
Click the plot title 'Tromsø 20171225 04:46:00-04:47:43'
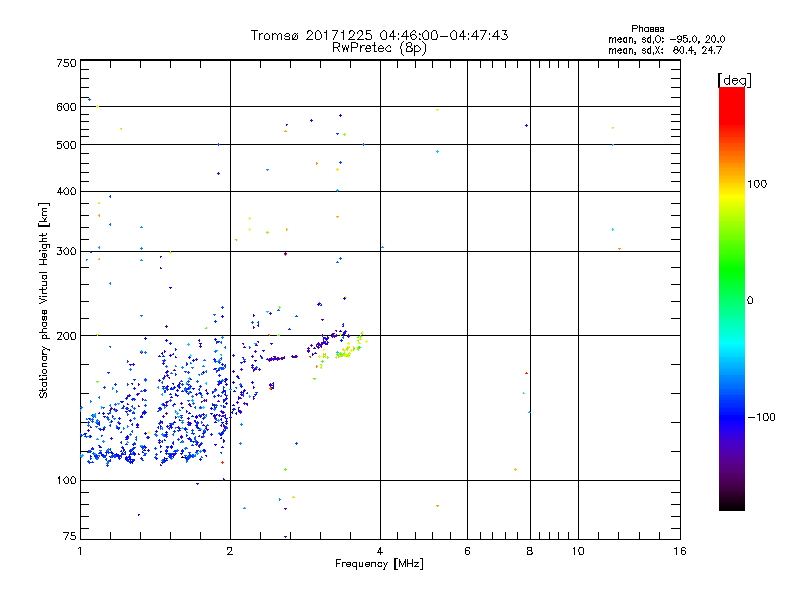(379, 35)
